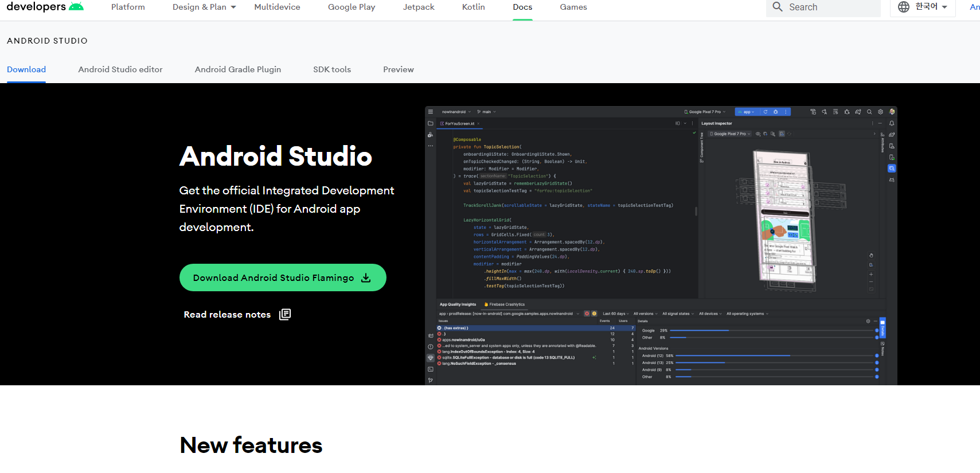Select the Firebase Crashlytics tab

click(x=505, y=304)
